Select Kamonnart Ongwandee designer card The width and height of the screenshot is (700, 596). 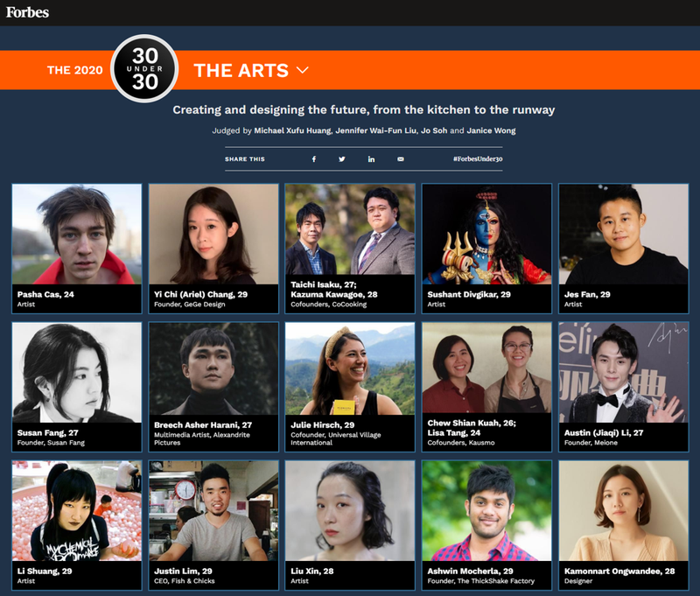623,525
